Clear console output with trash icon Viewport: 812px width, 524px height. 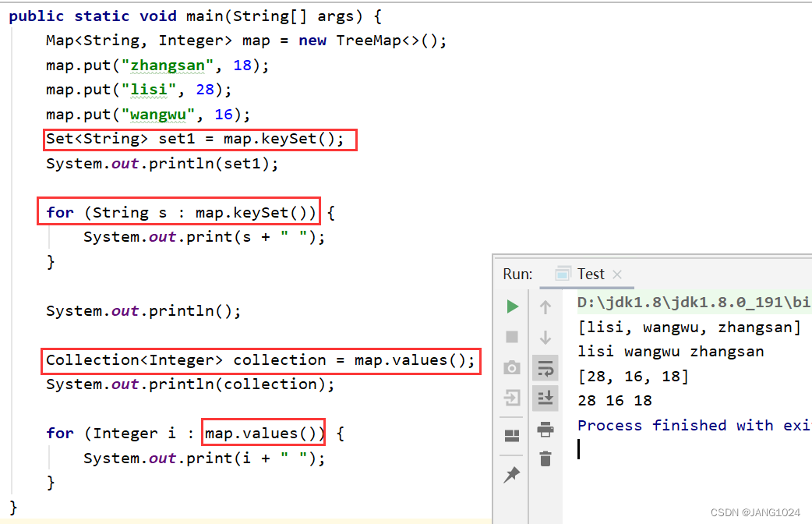[x=545, y=458]
